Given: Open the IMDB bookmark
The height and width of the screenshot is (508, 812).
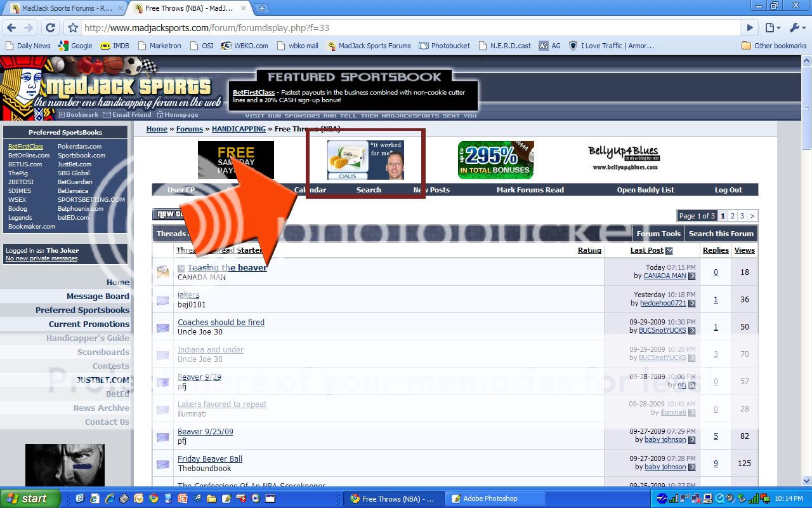Looking at the screenshot, I should [x=115, y=46].
